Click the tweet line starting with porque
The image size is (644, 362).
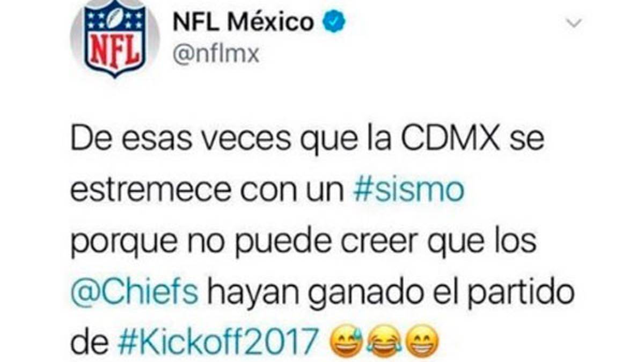303,243
